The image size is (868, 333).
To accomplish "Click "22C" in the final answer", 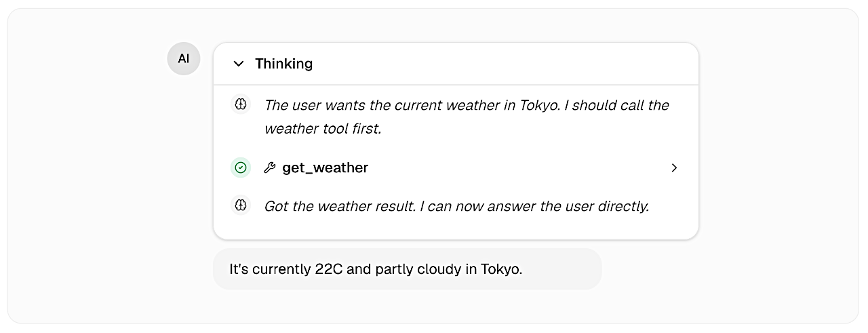I will tap(331, 269).
